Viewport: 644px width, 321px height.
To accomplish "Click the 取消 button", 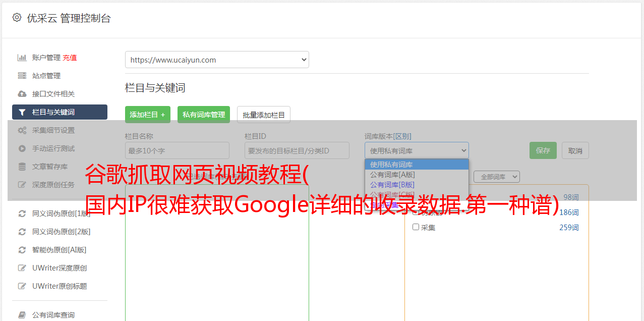I will tap(575, 150).
